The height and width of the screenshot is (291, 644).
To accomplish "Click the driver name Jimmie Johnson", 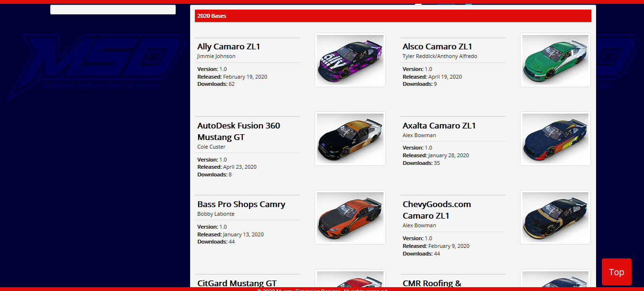I will pos(216,56).
